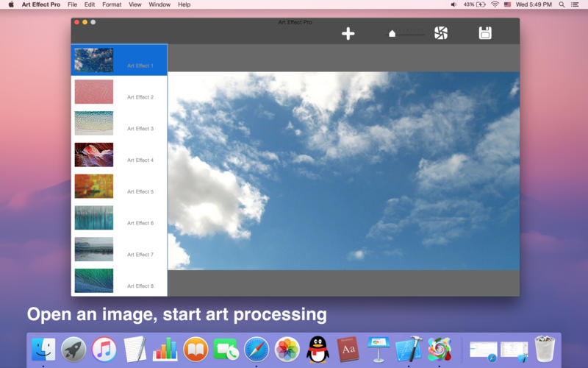Open the File menu

pos(72,4)
